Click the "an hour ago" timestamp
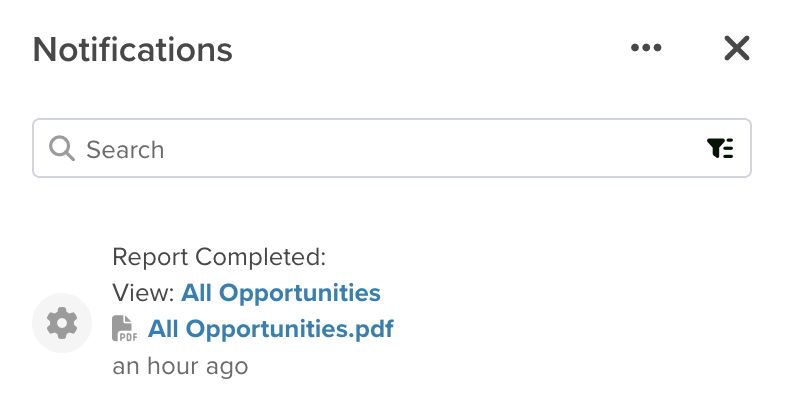The width and height of the screenshot is (792, 418). coord(180,366)
